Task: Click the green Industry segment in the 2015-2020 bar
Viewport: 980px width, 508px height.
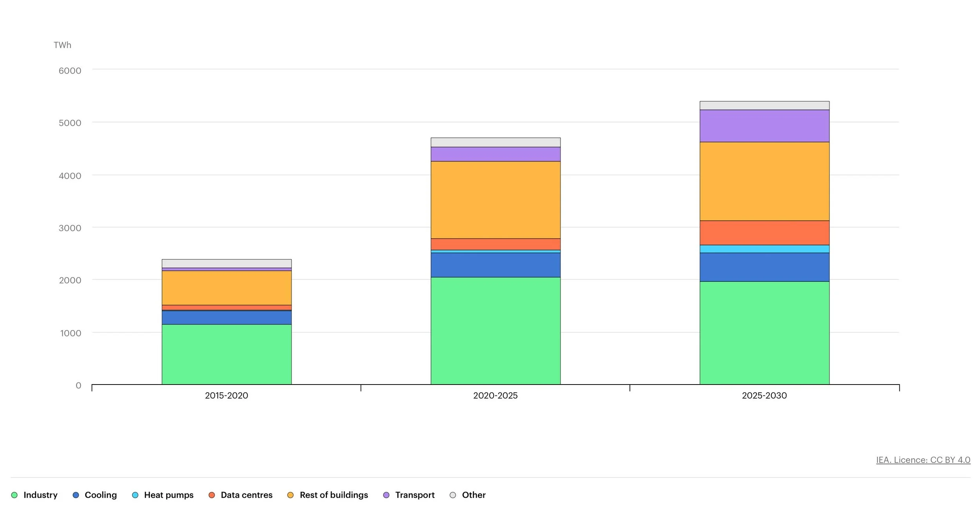Action: click(227, 354)
